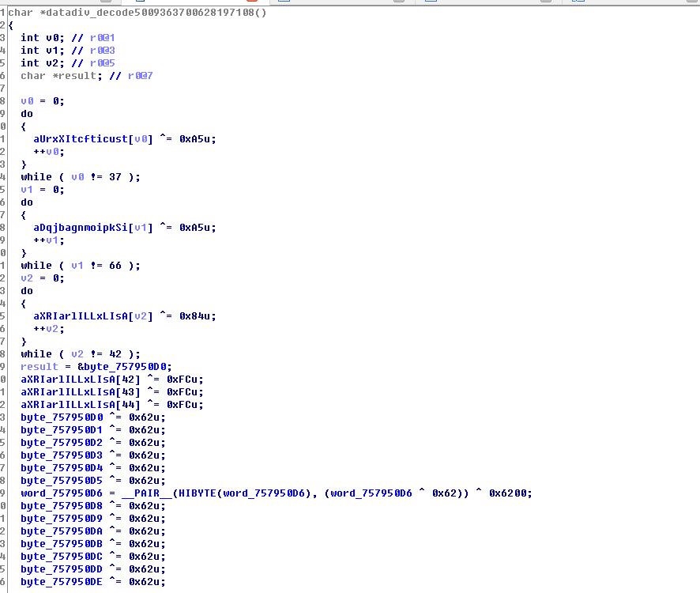Click the byte_757950D5 identifier
Image resolution: width=700 pixels, height=593 pixels.
point(62,481)
